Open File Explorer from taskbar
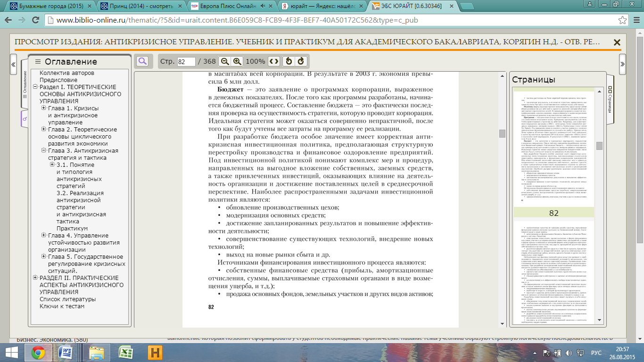Viewport: 644px width, 362px height. point(96,352)
